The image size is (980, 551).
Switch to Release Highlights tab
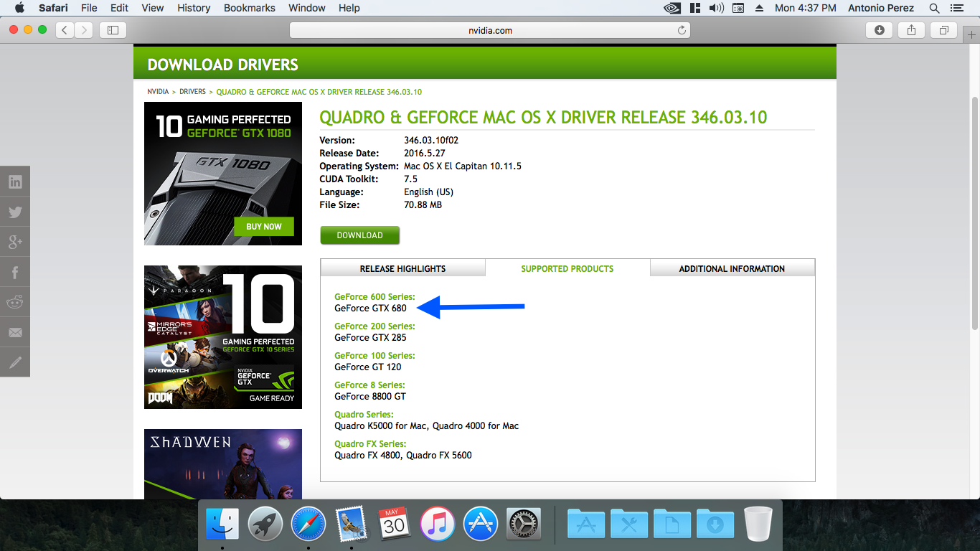point(402,268)
